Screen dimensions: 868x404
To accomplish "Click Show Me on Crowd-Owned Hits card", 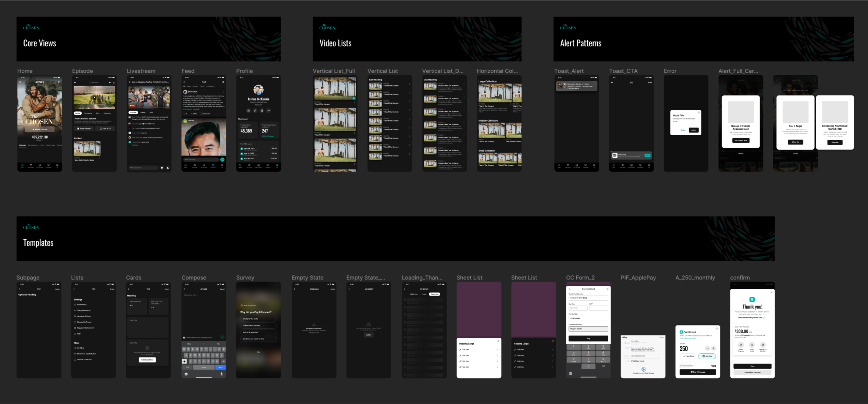I will tap(835, 142).
